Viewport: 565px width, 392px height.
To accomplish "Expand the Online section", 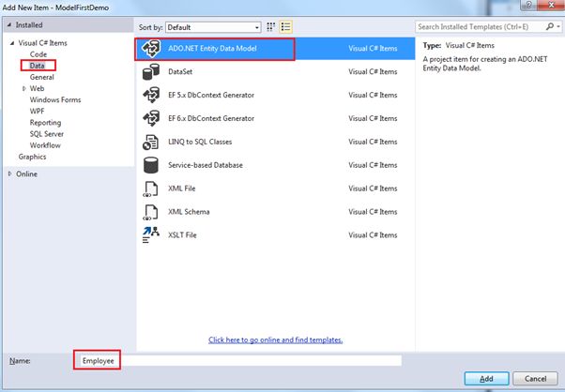I will coord(9,173).
